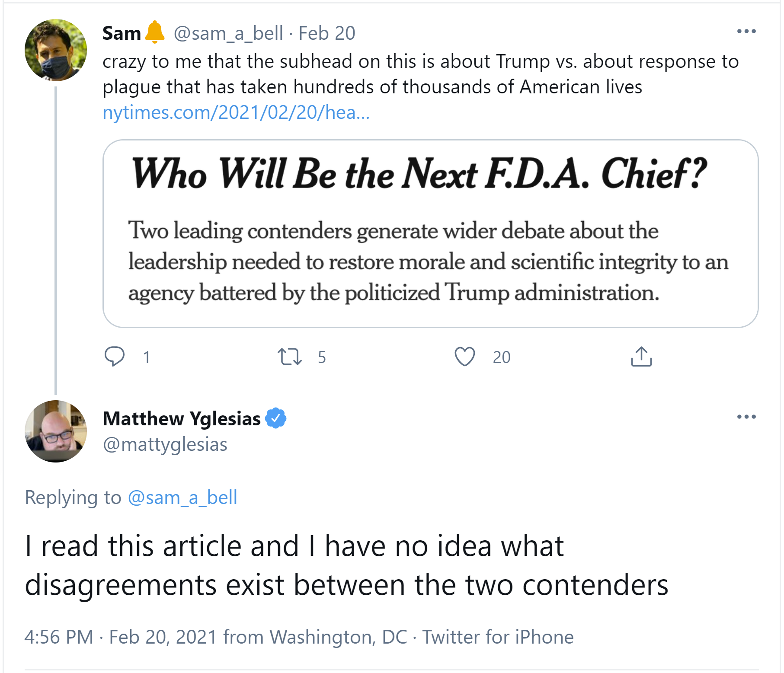This screenshot has width=784, height=673.
Task: Click the share upload icon
Action: tap(641, 357)
